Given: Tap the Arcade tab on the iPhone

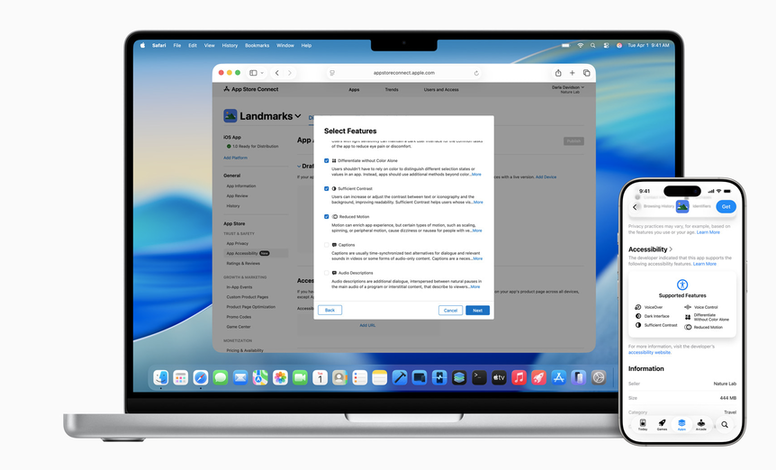Looking at the screenshot, I should tap(701, 424).
